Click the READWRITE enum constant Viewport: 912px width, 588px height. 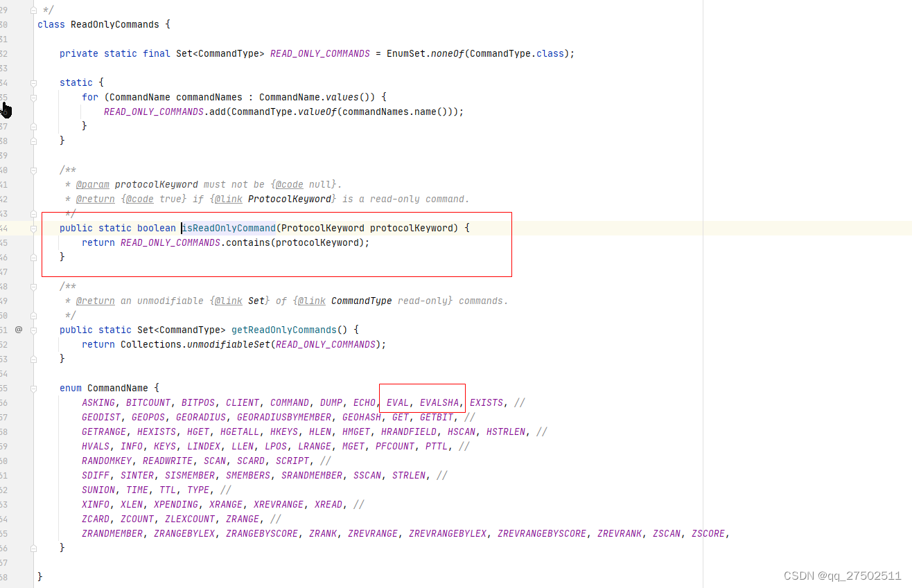pyautogui.click(x=168, y=461)
